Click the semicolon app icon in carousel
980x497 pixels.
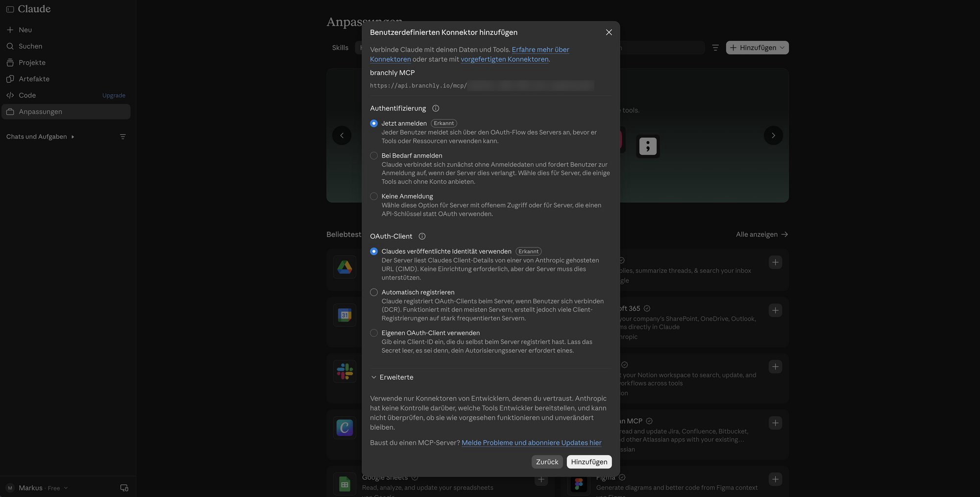[648, 146]
